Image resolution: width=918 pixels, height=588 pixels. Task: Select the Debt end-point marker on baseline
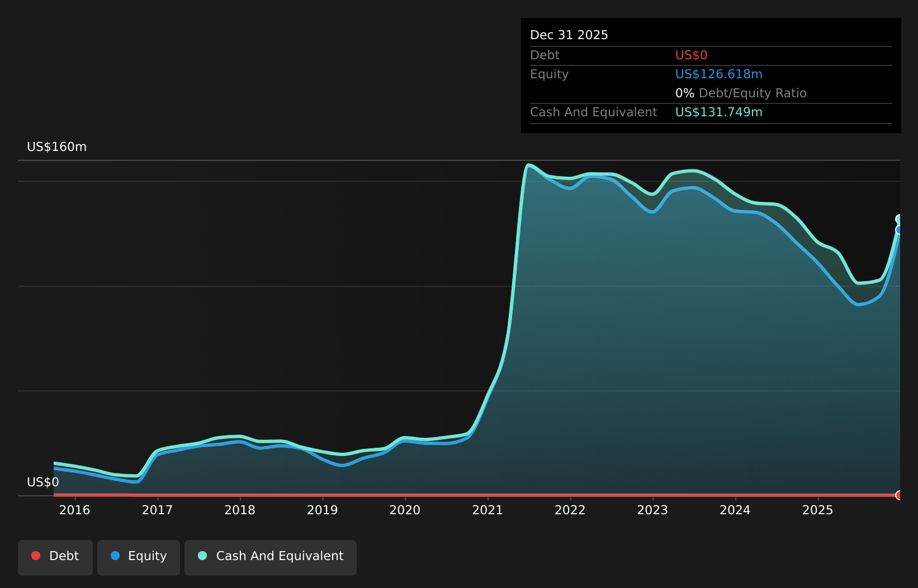point(899,495)
